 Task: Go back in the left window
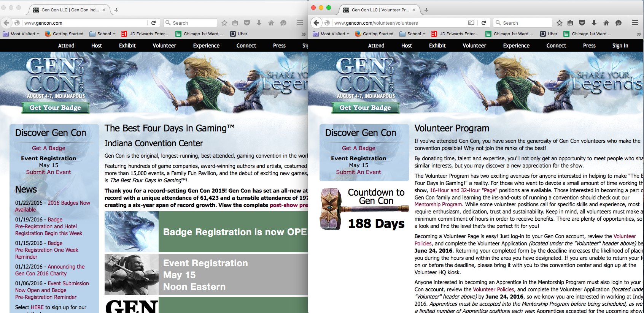pyautogui.click(x=6, y=23)
